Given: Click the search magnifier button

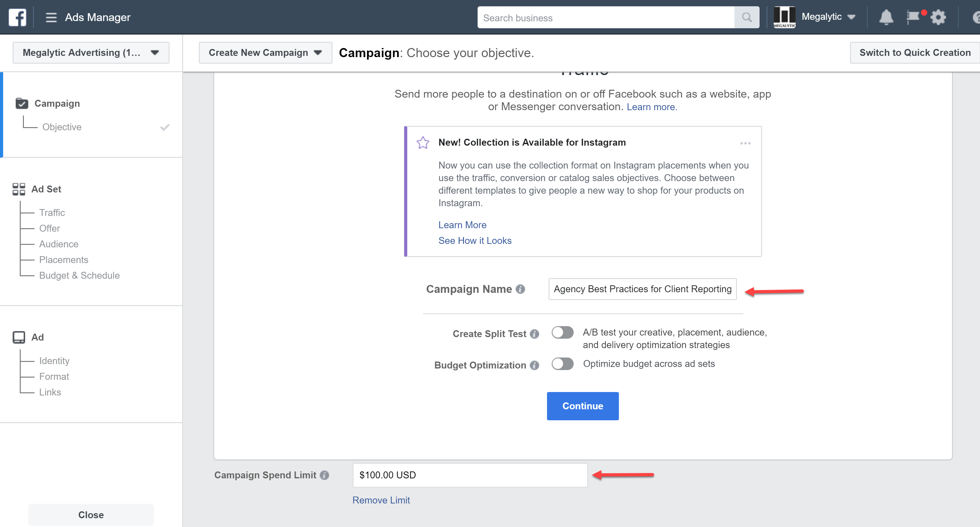Looking at the screenshot, I should coord(746,18).
